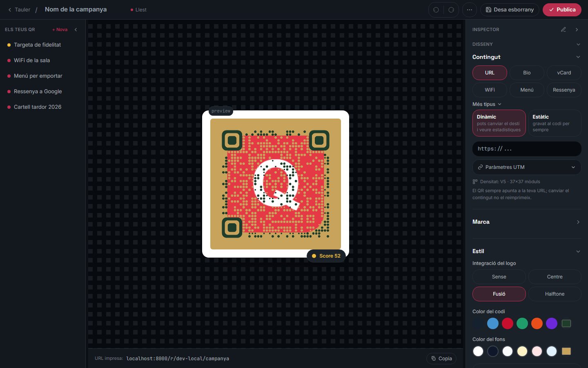Click the Llest status indicator
The height and width of the screenshot is (368, 588).
(138, 10)
